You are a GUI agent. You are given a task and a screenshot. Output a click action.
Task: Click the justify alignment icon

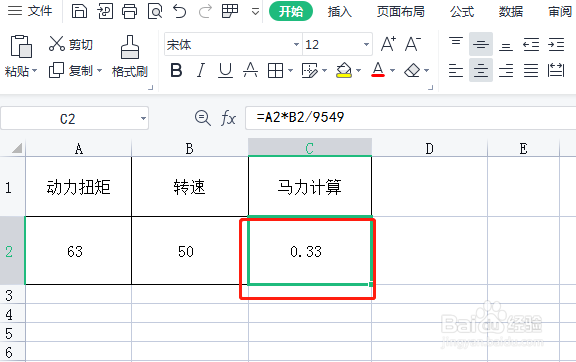[x=531, y=70]
